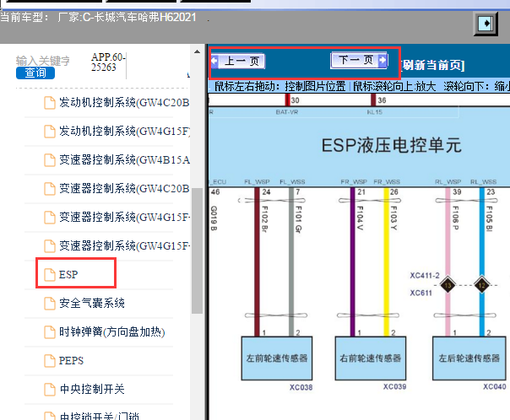Click document icon beside 中央控制开关

[x=50, y=389]
